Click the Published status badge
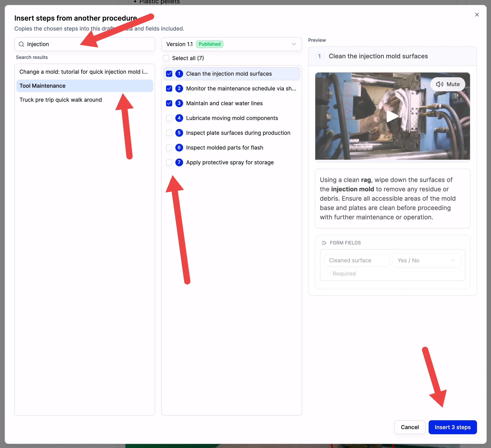491x448 pixels. (210, 44)
